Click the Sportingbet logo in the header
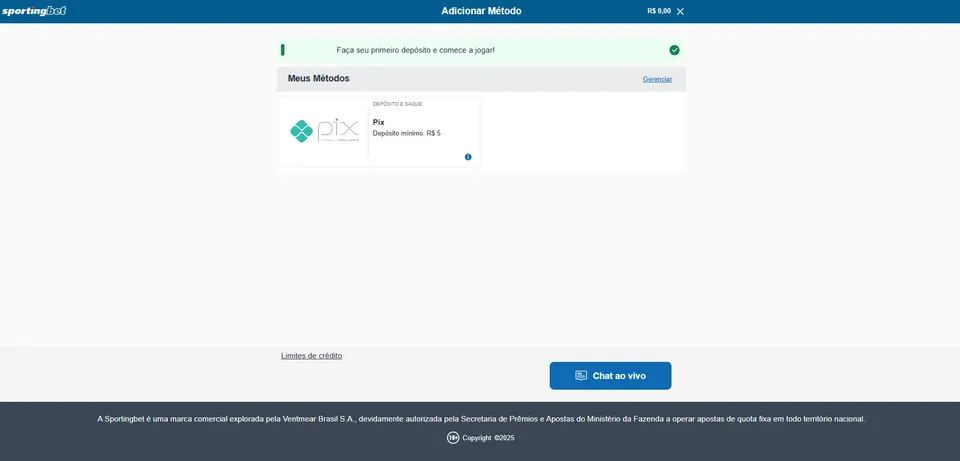The image size is (960, 461). [x=34, y=11]
